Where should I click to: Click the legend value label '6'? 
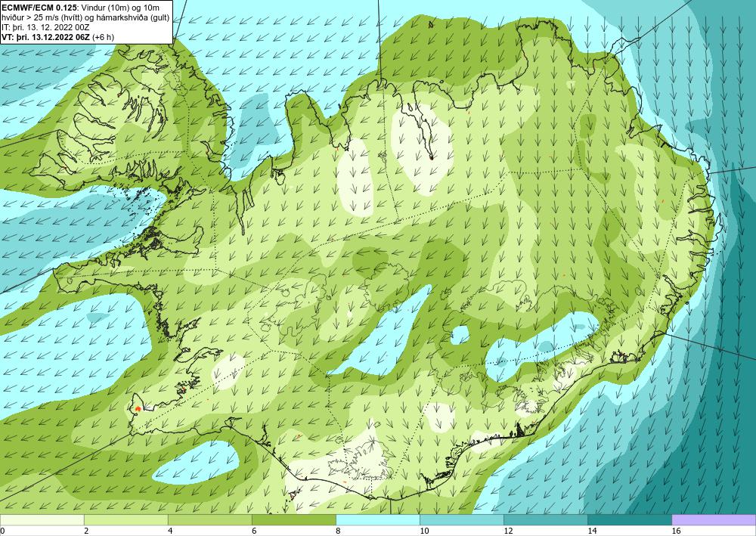click(x=254, y=531)
